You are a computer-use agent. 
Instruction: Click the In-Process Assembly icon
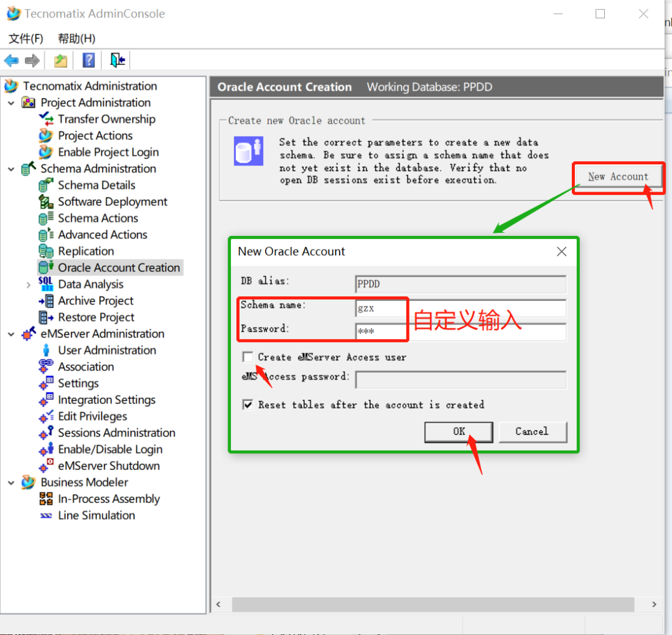[46, 499]
